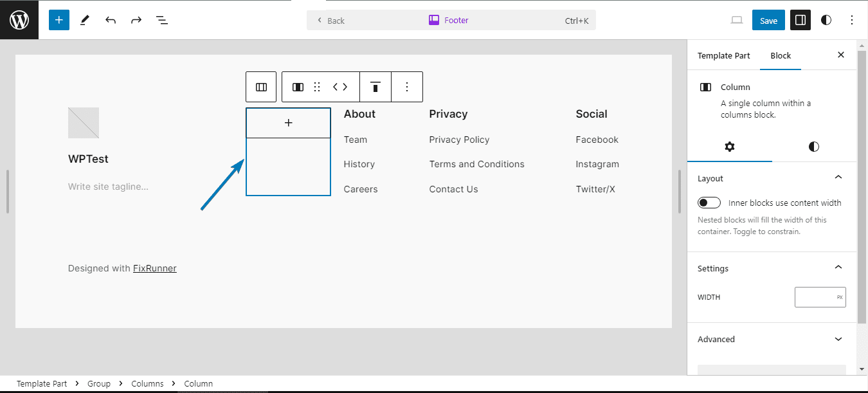Switch to the Block tab
The width and height of the screenshot is (868, 393).
click(781, 55)
